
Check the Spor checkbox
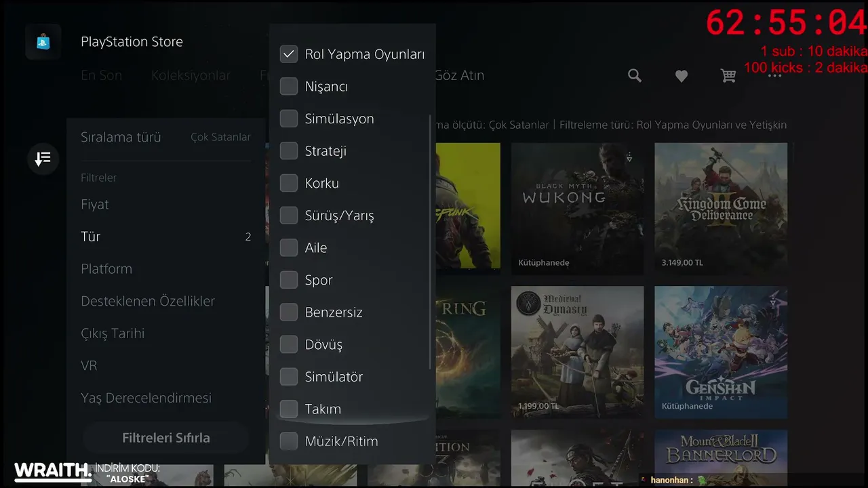point(289,280)
